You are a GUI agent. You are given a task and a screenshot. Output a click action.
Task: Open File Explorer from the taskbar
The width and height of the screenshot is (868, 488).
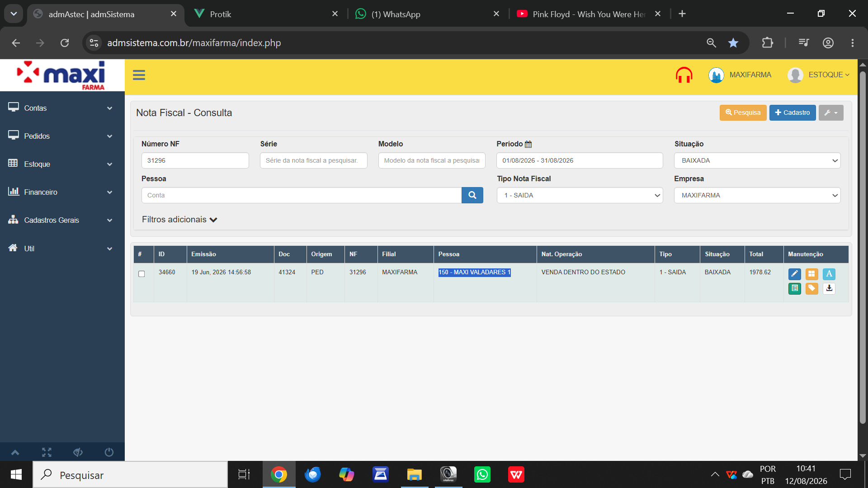pos(414,474)
